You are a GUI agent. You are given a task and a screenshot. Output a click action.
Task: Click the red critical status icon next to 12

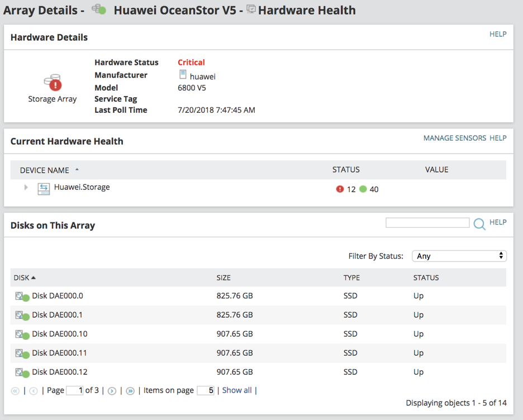(x=340, y=189)
